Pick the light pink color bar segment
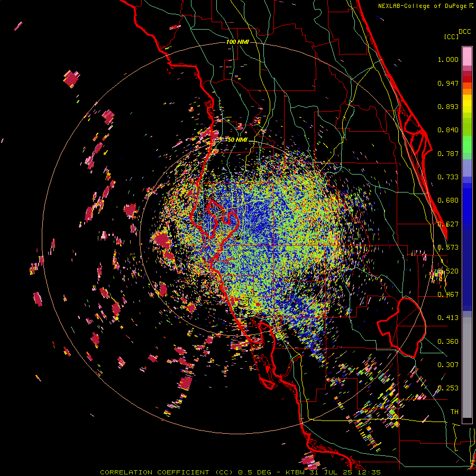Viewport: 476px width, 476px height. click(467, 57)
